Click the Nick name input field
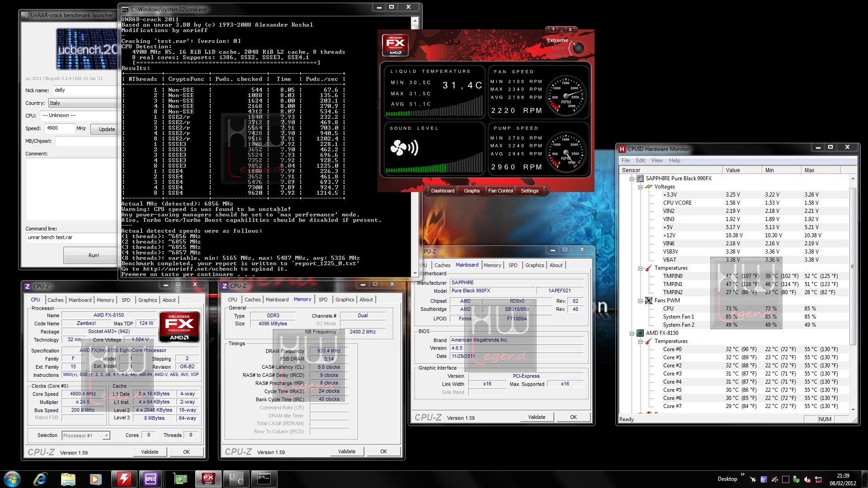The image size is (868, 488). (86, 90)
